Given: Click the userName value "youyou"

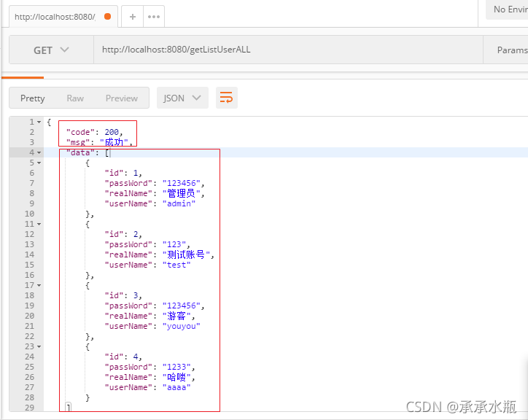Looking at the screenshot, I should coord(181,327).
